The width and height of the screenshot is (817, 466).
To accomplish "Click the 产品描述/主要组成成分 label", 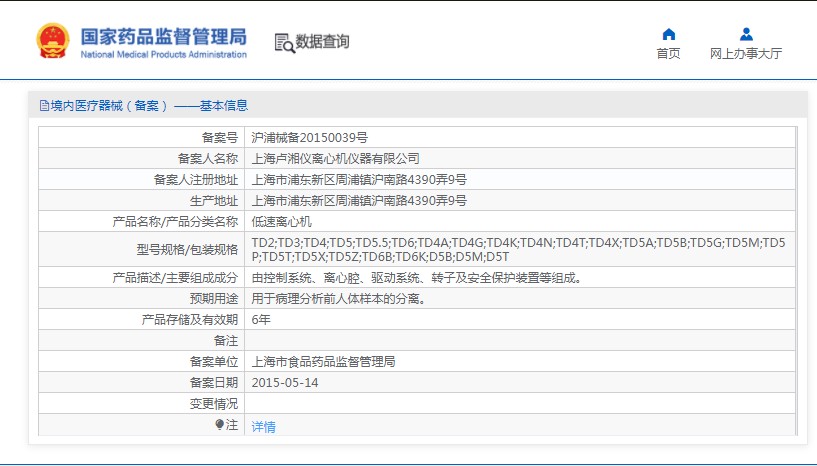I will point(175,278).
